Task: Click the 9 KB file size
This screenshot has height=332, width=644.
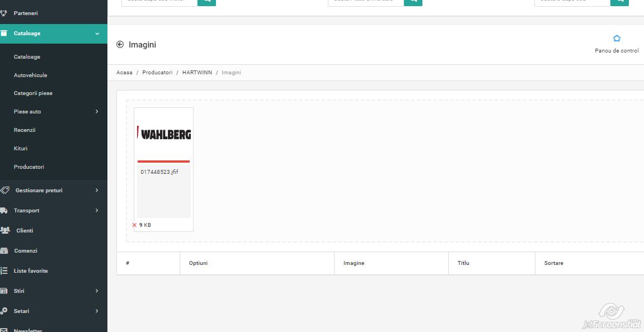Action: tap(145, 225)
